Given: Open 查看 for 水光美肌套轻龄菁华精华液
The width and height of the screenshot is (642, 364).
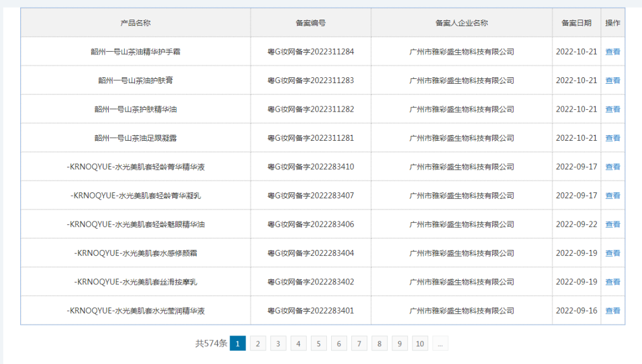Looking at the screenshot, I should [612, 167].
